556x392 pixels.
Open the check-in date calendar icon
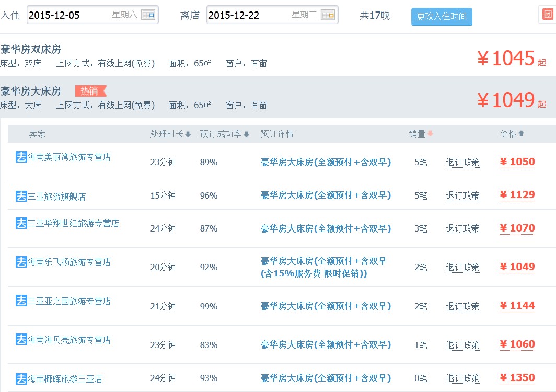click(148, 15)
